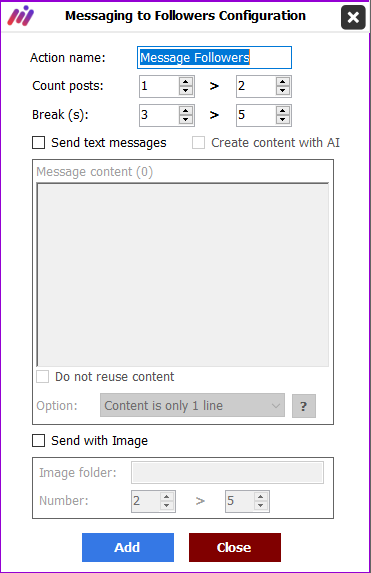Close the configuration dialog with X
This screenshot has width=371, height=573.
[x=353, y=17]
